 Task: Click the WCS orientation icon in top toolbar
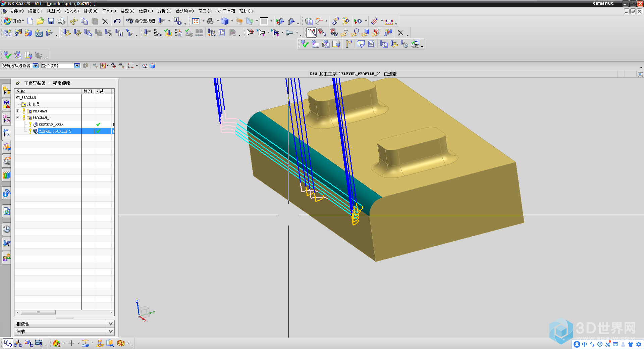click(x=319, y=21)
